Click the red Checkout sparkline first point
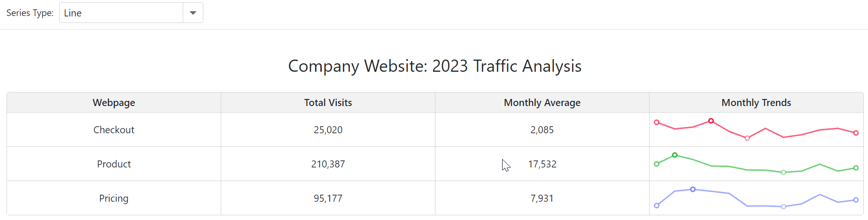 657,122
